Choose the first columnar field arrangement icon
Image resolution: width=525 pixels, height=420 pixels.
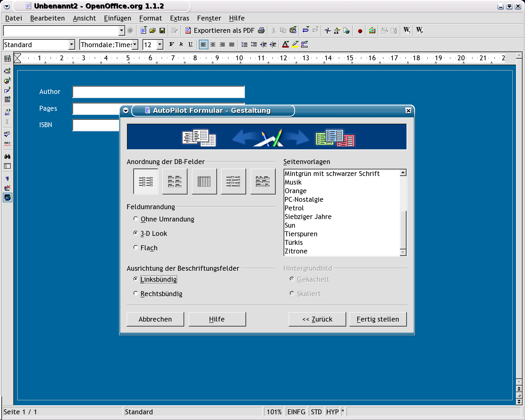146,181
